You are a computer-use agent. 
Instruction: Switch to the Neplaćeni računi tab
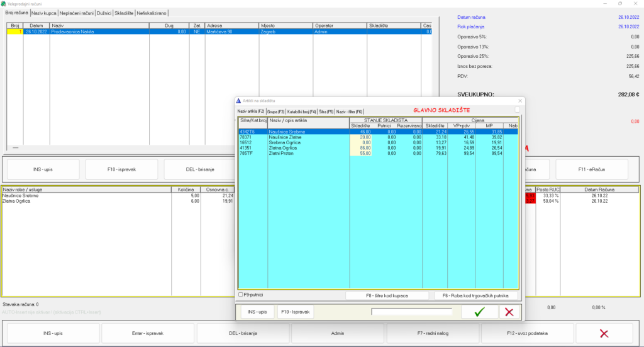pos(75,13)
